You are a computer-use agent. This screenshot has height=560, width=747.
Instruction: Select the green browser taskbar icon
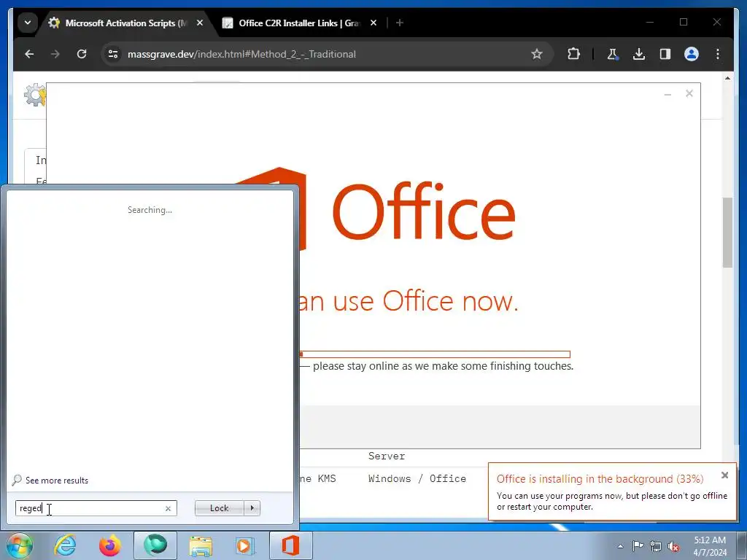pyautogui.click(x=155, y=545)
